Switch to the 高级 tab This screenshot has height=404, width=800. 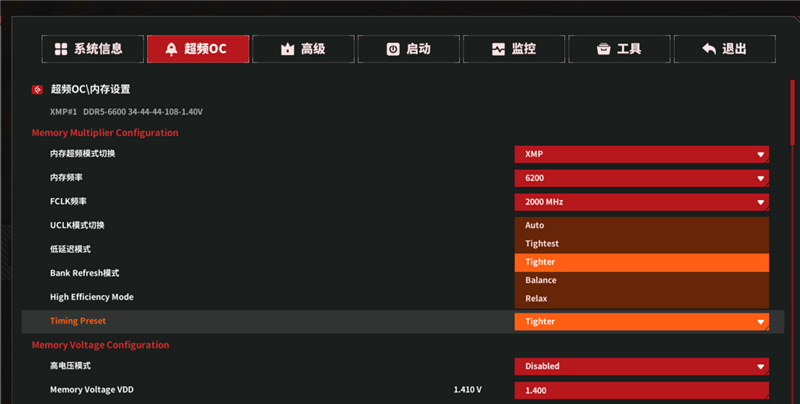click(303, 49)
